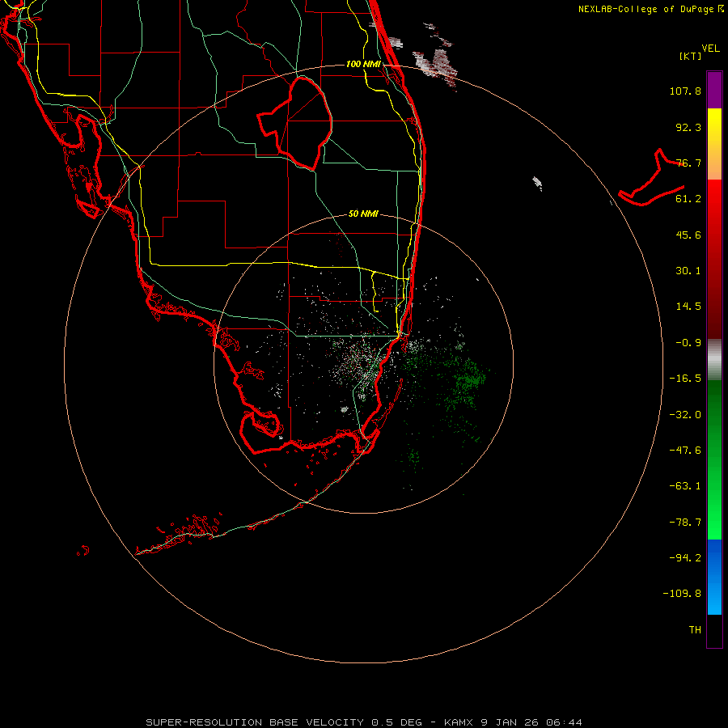Image resolution: width=728 pixels, height=728 pixels.
Task: Click the 50 NMI range ring label
Action: click(x=363, y=214)
